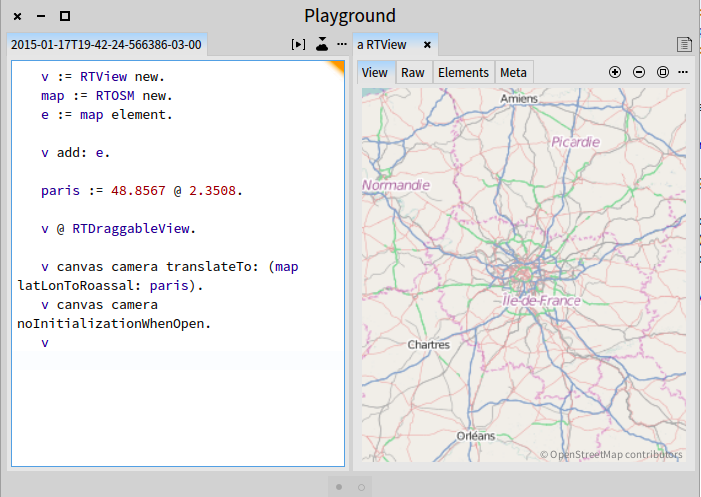Click the zoom-to-fit square icon
This screenshot has height=497, width=701.
pos(662,73)
